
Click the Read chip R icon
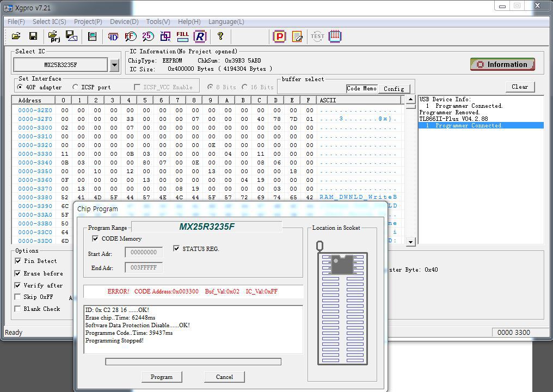200,36
